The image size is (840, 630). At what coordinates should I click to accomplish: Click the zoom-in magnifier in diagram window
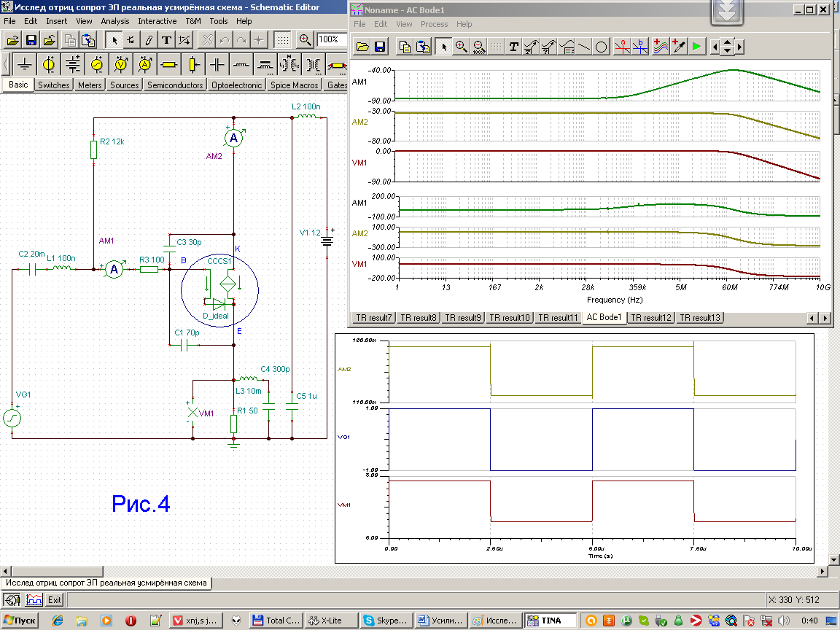(461, 47)
